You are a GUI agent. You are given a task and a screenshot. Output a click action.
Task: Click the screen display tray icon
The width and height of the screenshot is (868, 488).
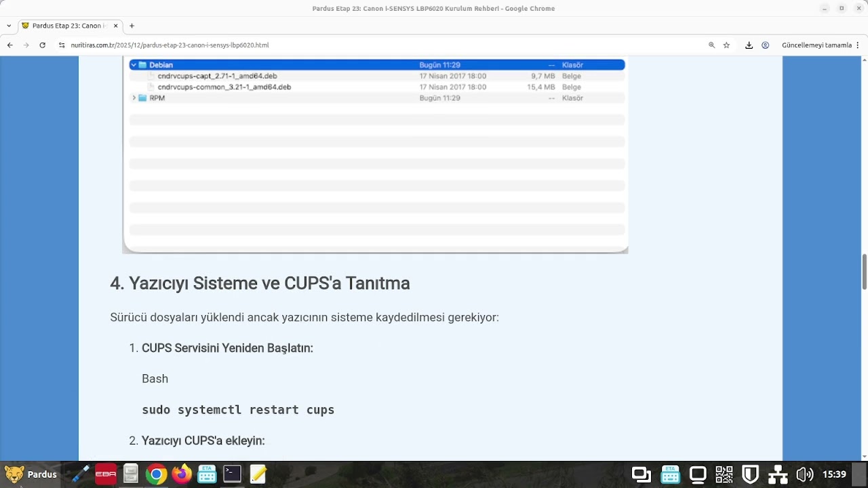pyautogui.click(x=698, y=474)
